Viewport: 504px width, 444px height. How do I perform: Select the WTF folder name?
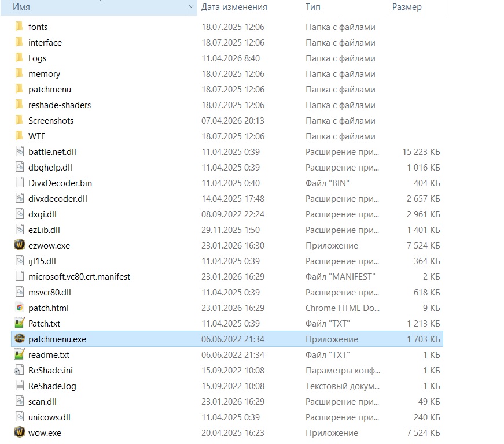click(x=36, y=136)
